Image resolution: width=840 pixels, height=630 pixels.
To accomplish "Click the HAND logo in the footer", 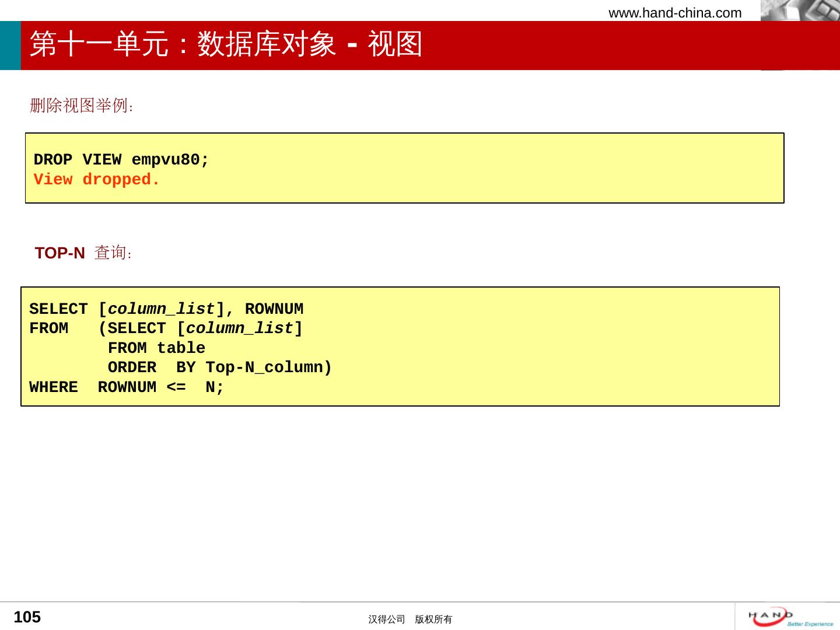I will pos(790,617).
